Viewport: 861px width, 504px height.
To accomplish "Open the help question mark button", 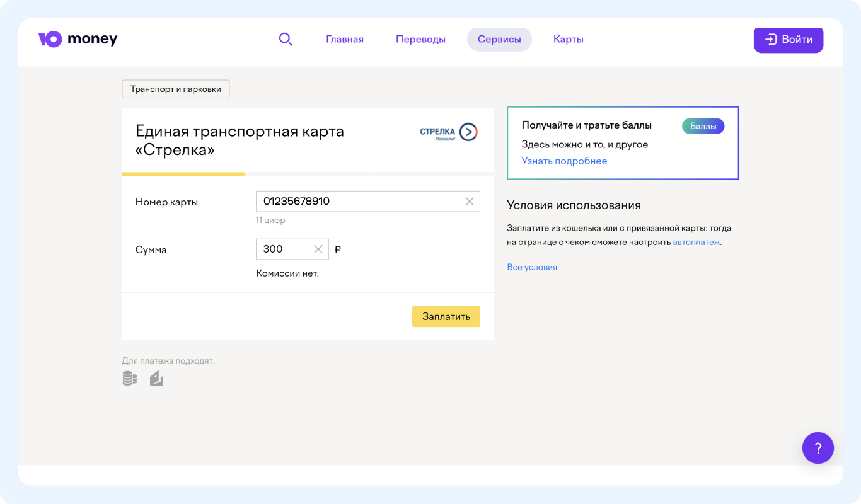I will click(818, 448).
